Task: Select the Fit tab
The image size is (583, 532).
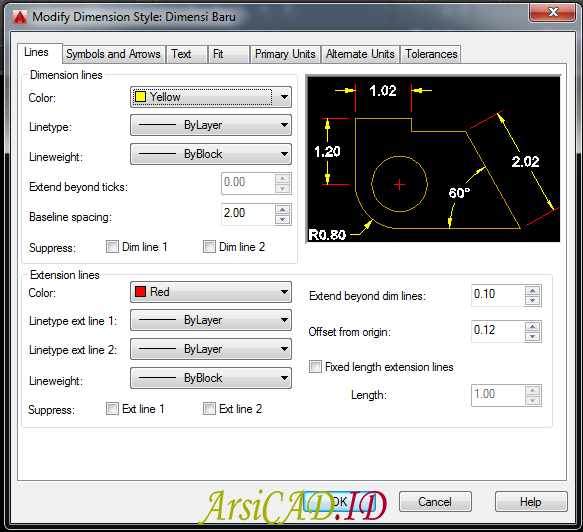Action: [229, 54]
